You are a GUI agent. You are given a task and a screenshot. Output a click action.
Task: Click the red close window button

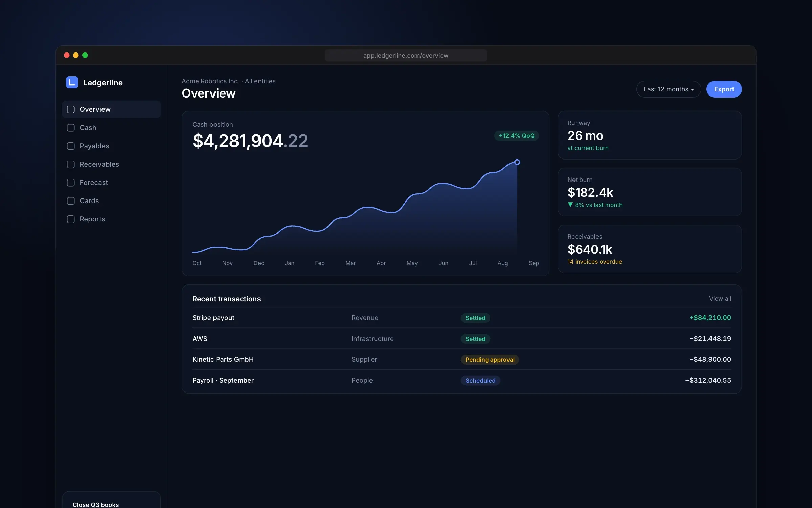(67, 55)
